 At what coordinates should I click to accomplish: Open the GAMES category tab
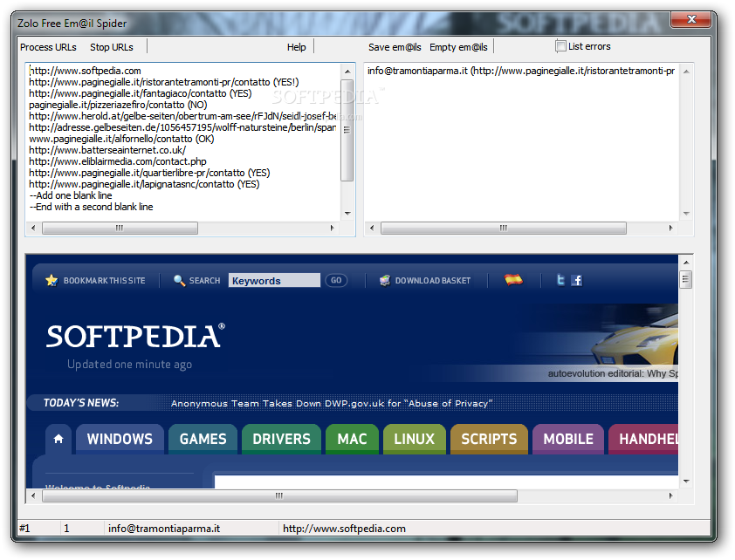pyautogui.click(x=203, y=439)
